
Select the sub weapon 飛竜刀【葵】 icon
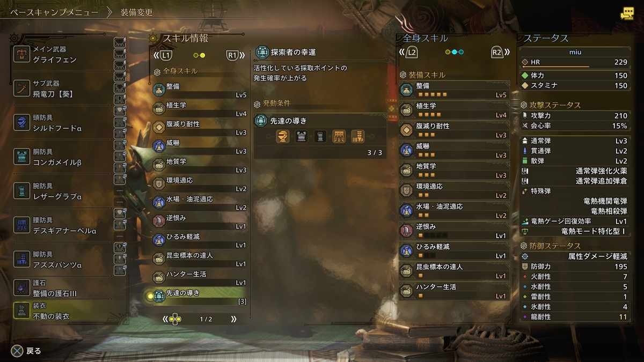(21, 89)
